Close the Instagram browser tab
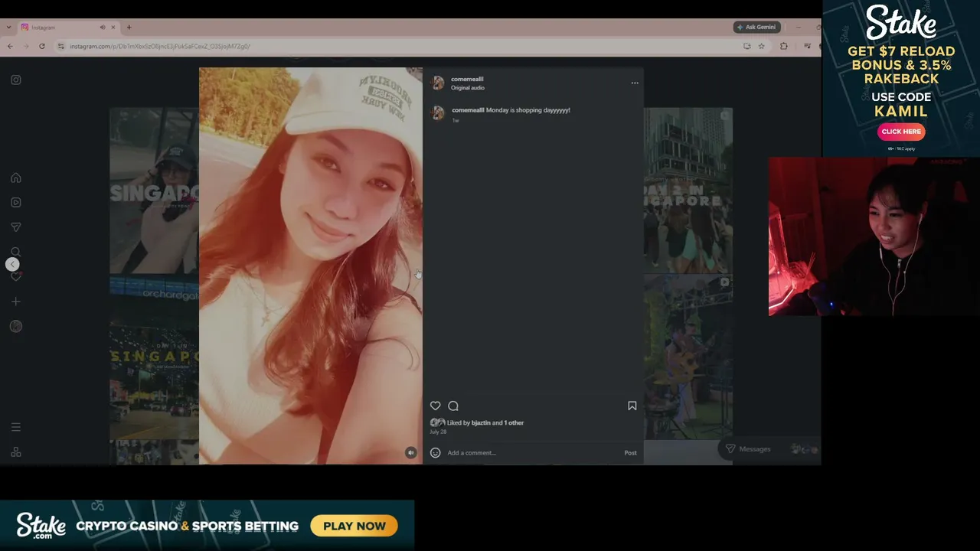 coord(113,28)
